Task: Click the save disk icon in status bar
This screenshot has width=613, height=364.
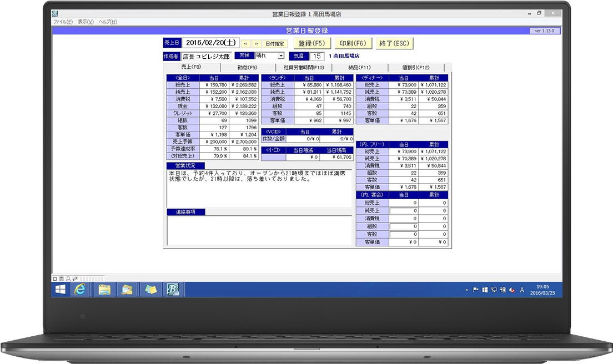Action: click(x=61, y=278)
